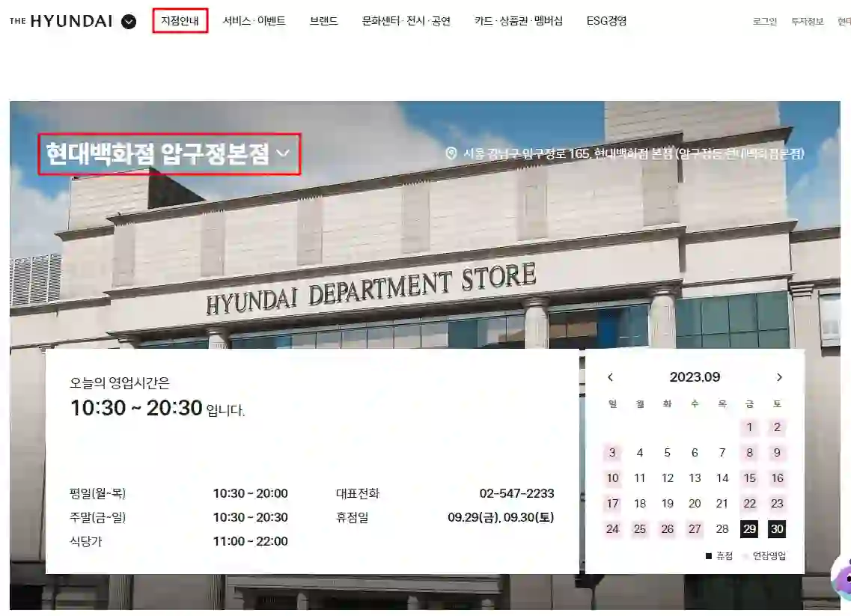Click the 식당가 hours 11:00 ~ 22:00

pyautogui.click(x=250, y=541)
